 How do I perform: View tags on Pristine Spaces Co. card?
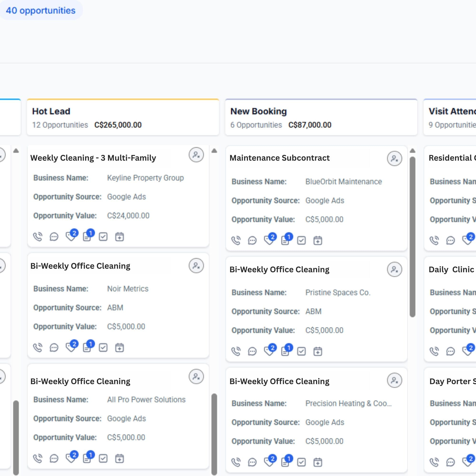click(x=270, y=350)
